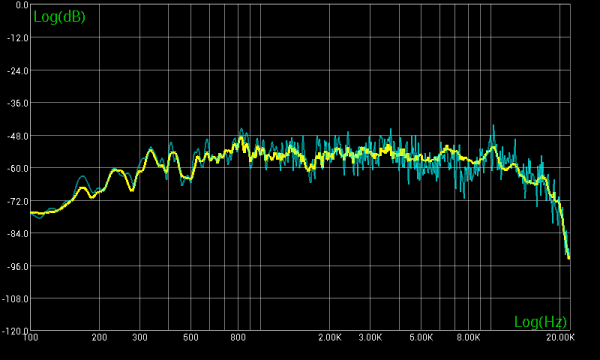Toggle the Log(Hz) frequency scale label
600x360 pixels.
click(x=540, y=322)
